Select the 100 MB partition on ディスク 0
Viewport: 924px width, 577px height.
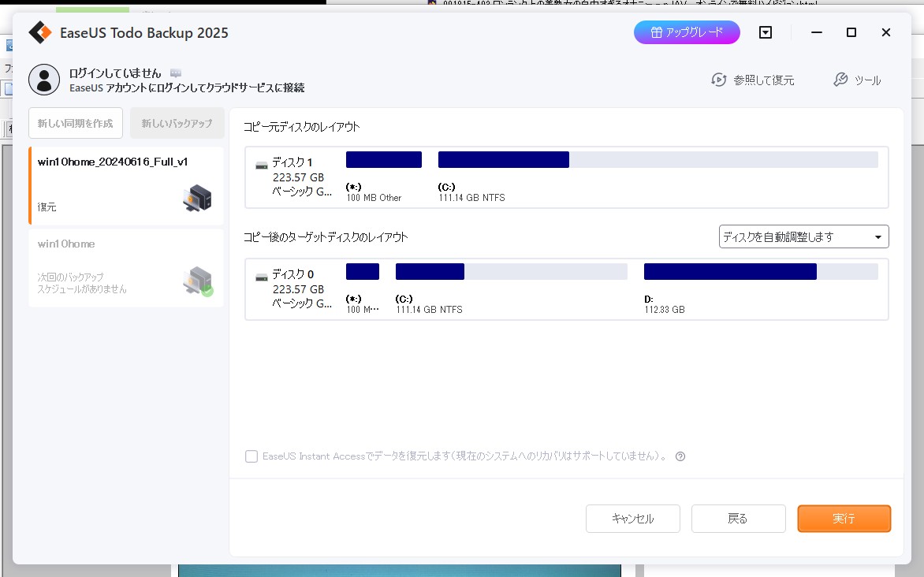coord(363,272)
